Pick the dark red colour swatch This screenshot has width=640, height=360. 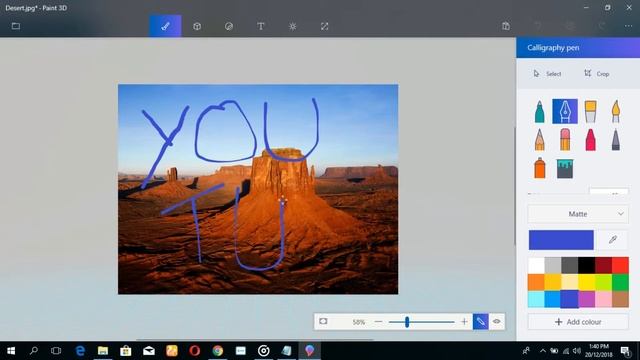pos(603,265)
